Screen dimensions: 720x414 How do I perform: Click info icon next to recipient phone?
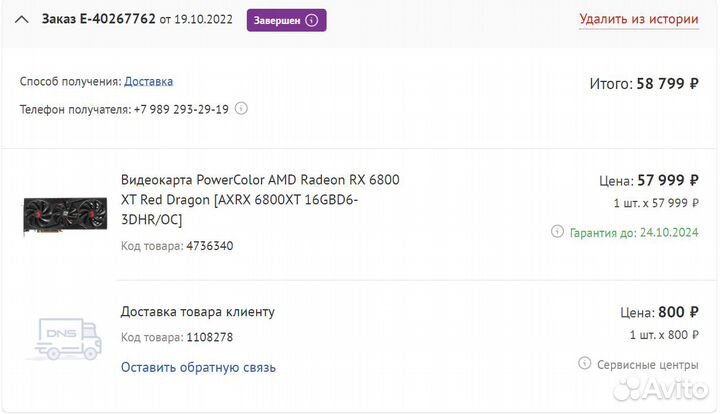(x=241, y=108)
